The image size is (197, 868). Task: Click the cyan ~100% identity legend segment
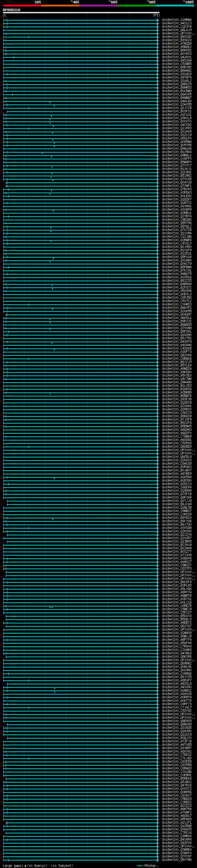tap(175, 6)
